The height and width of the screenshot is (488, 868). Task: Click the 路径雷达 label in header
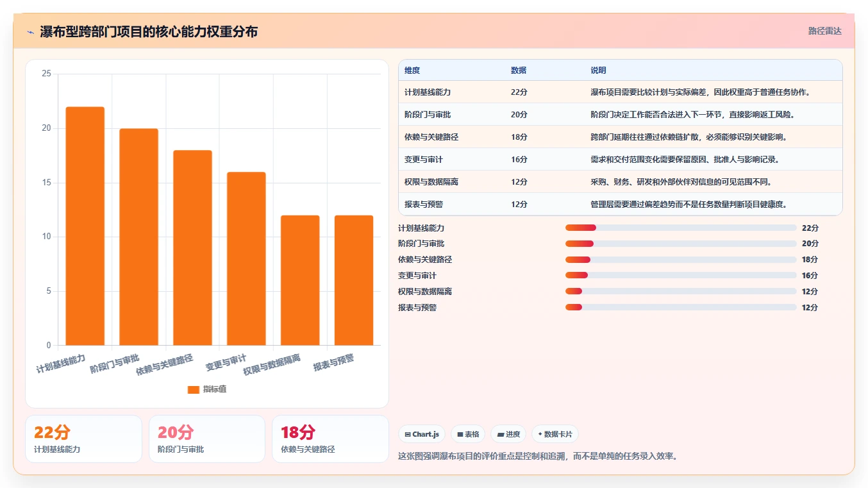824,31
